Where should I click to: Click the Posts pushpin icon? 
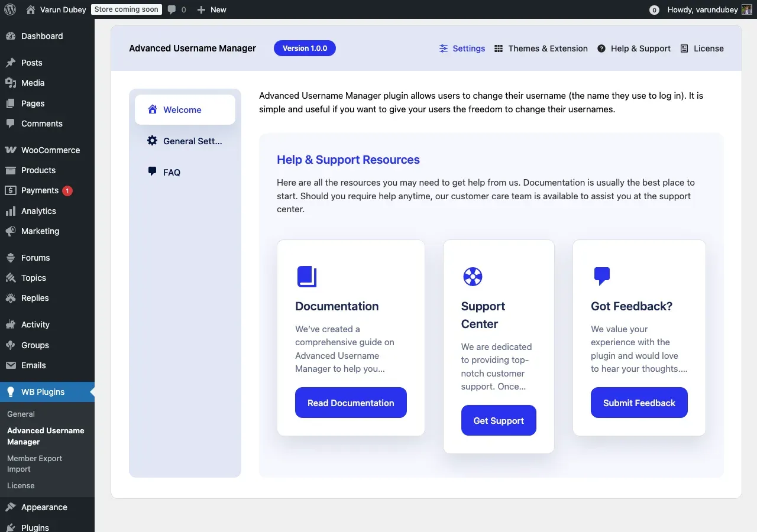pos(11,63)
